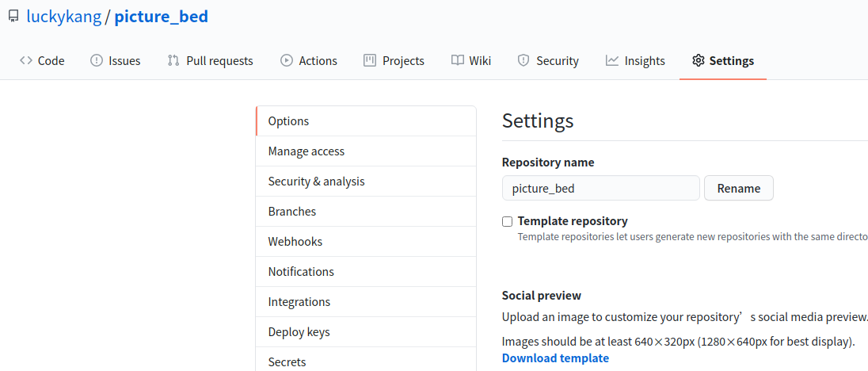
Task: Select the Settings tab
Action: pyautogui.click(x=723, y=61)
